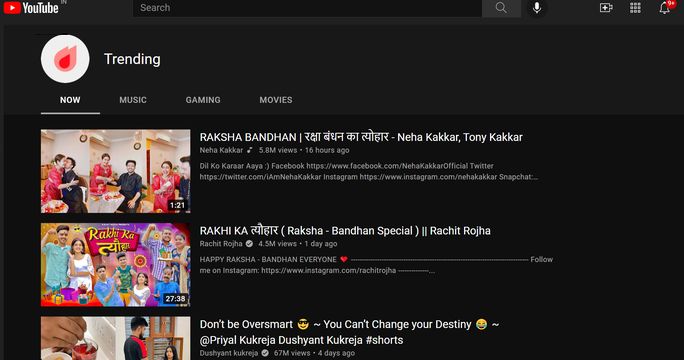Open the YouTube home logo
This screenshot has height=360, width=684.
pos(31,7)
